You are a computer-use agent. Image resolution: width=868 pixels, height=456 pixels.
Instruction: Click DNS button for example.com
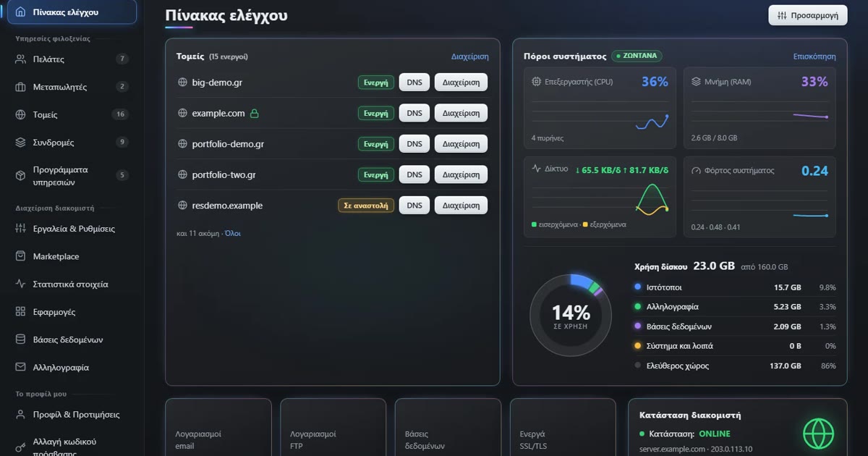click(414, 113)
